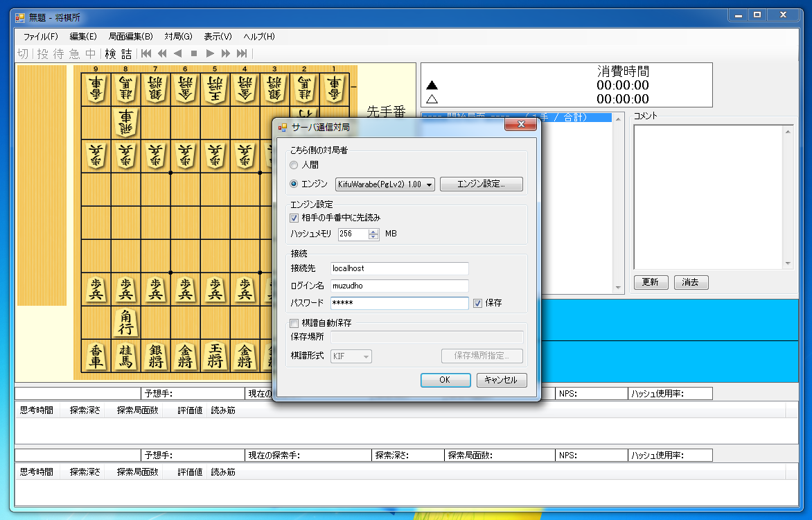This screenshot has height=520, width=812.
Task: Click the 読み筋 column header in lower panel
Action: coord(223,471)
